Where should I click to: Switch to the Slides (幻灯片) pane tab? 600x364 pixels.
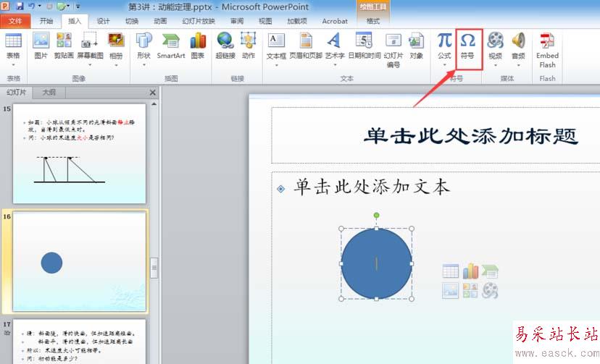pos(17,93)
